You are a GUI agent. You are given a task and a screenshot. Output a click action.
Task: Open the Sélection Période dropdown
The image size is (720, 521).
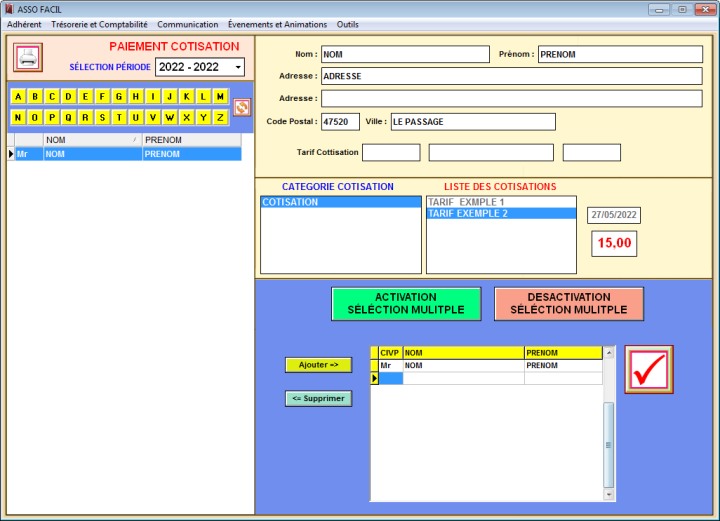[238, 68]
